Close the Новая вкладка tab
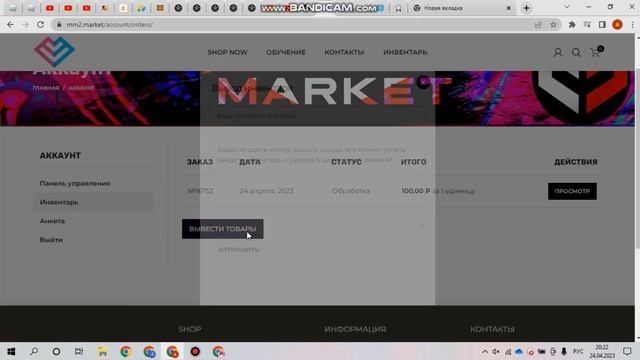 pyautogui.click(x=509, y=8)
